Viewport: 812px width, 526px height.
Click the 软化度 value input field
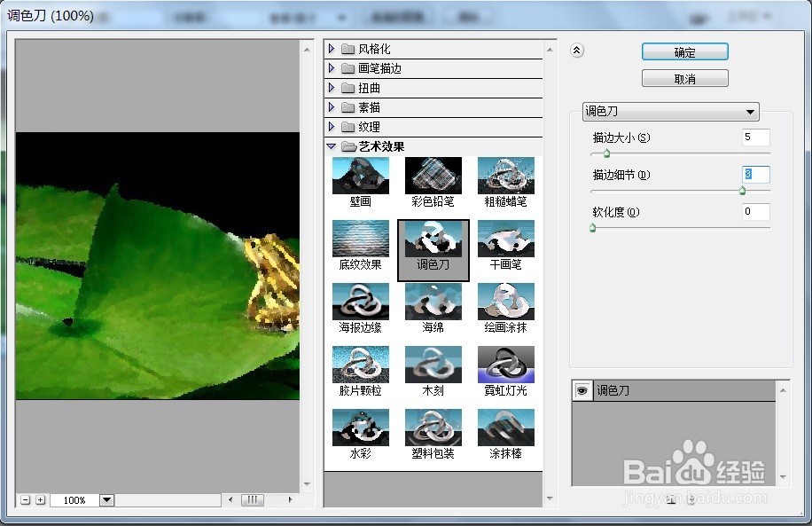755,211
